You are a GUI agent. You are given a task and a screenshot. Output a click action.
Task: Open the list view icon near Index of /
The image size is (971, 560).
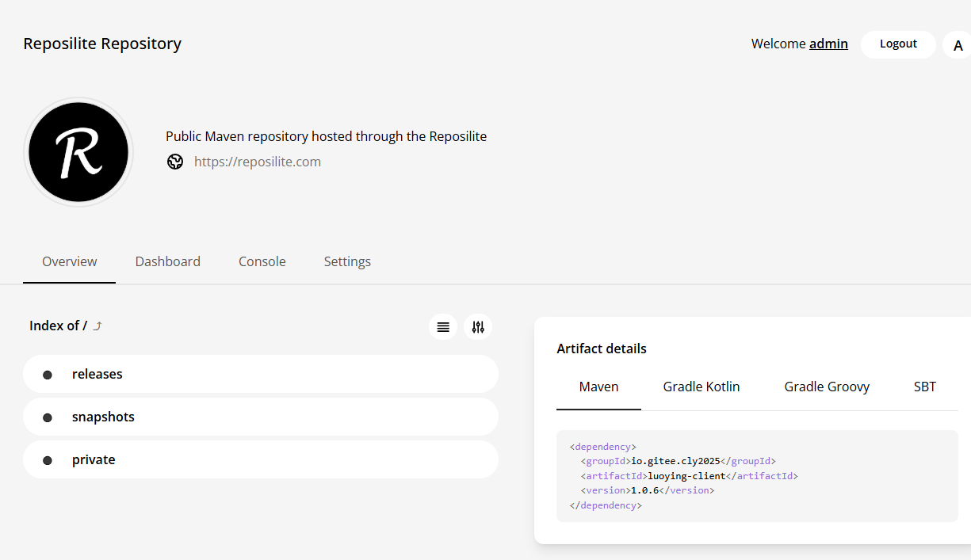pyautogui.click(x=442, y=326)
